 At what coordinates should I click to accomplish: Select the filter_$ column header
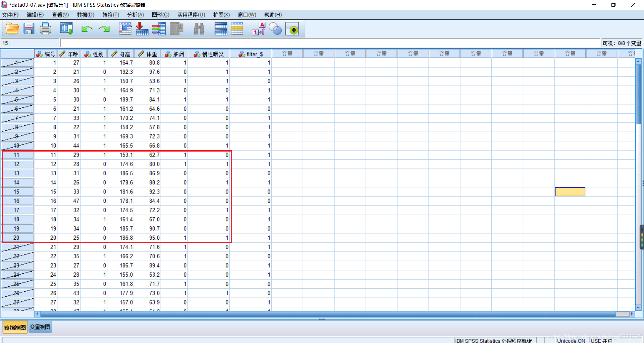251,54
